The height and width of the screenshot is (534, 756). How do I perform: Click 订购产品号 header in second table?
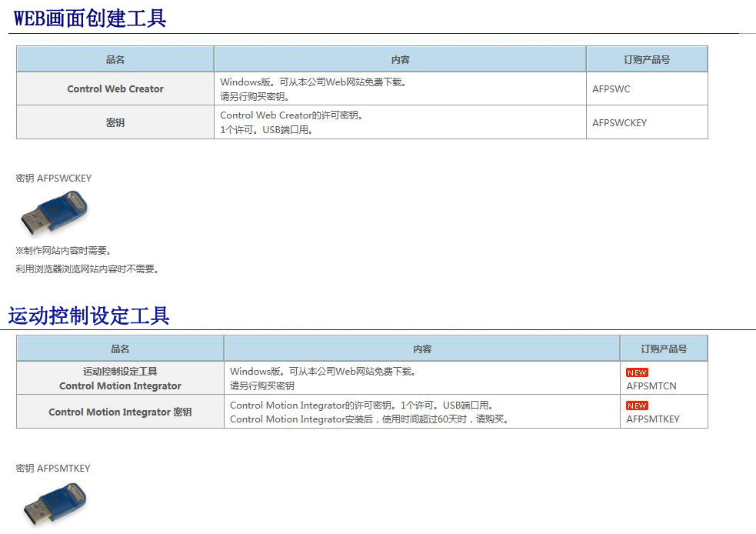point(664,349)
